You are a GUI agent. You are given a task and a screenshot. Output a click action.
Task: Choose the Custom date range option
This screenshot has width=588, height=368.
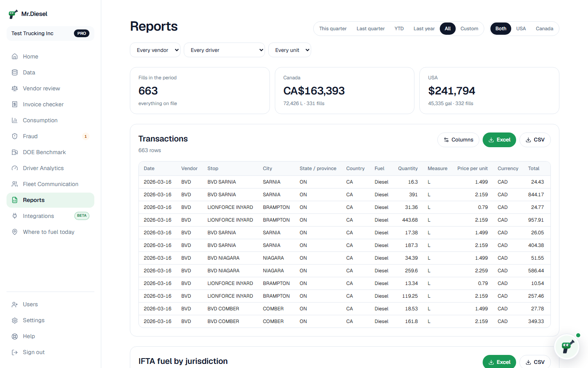[469, 29]
